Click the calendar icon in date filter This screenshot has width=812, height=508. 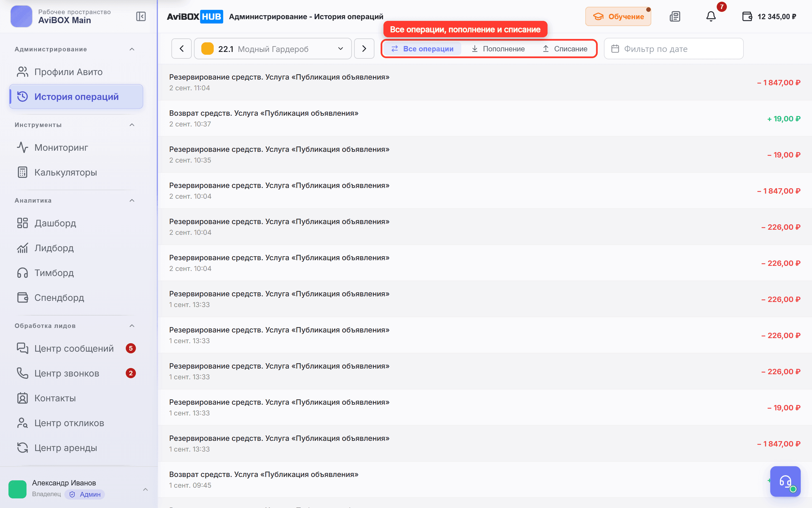pos(615,49)
